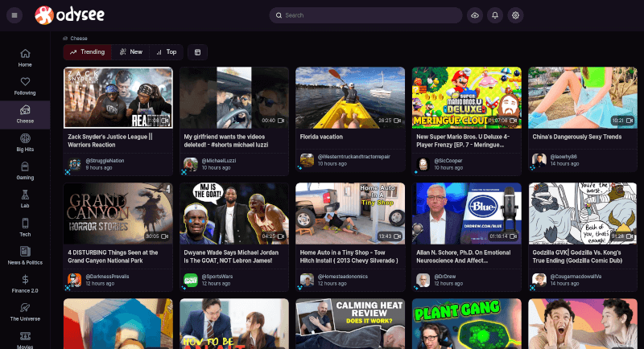
Task: Open the settings gear icon
Action: click(x=515, y=15)
